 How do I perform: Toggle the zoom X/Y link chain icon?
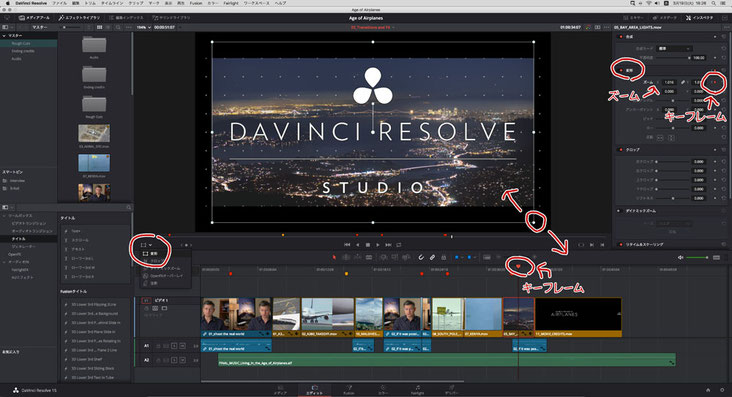coord(683,82)
